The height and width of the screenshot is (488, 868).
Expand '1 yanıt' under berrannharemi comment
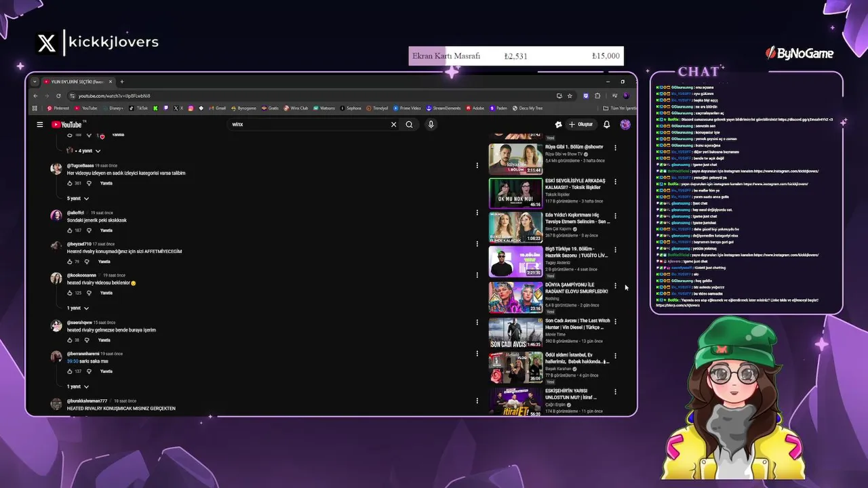click(79, 387)
